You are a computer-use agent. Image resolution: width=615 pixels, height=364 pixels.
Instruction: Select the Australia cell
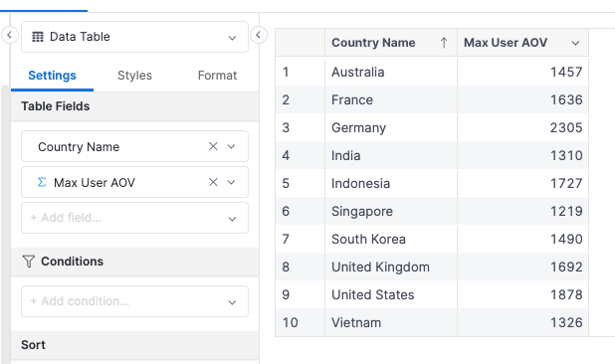point(391,72)
